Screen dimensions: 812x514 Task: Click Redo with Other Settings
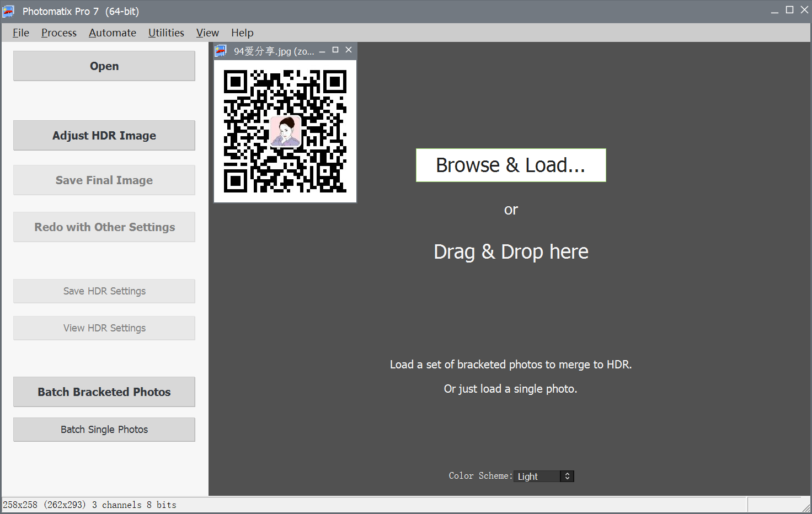tap(104, 227)
